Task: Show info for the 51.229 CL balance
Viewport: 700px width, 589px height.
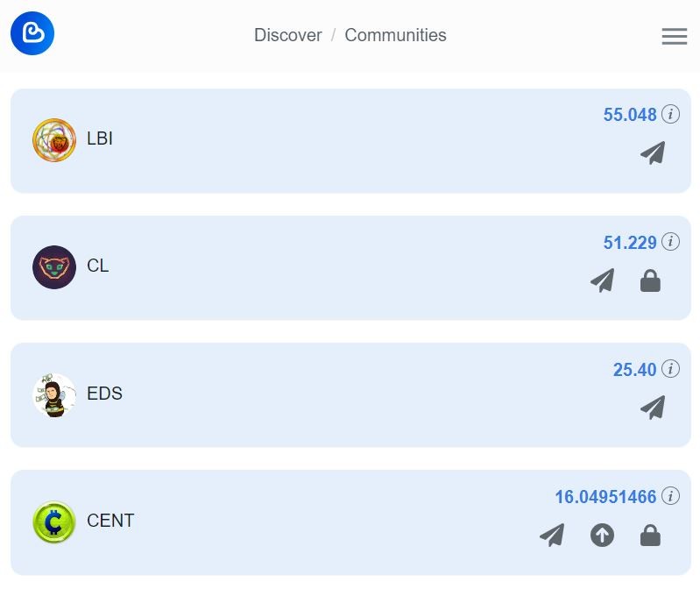Action: click(x=670, y=242)
